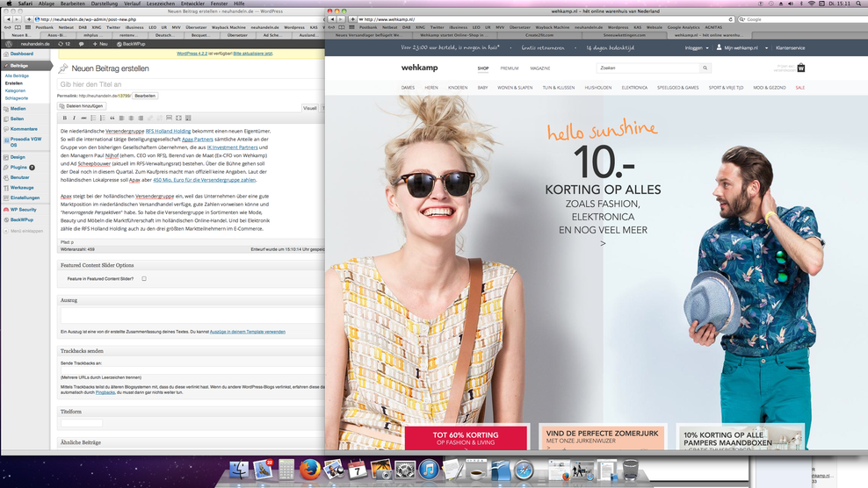The image size is (868, 488).
Task: Align text left in WordPress editor
Action: pos(121,118)
